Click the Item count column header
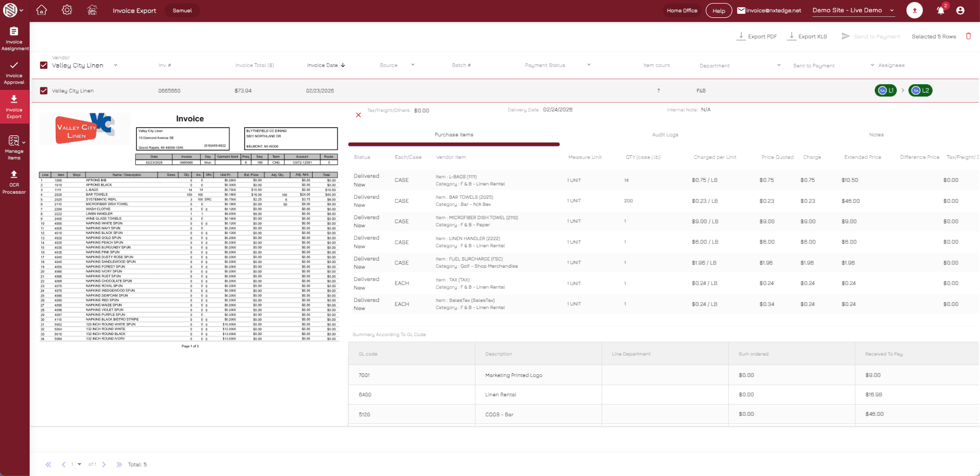980x476 pixels. tap(656, 65)
